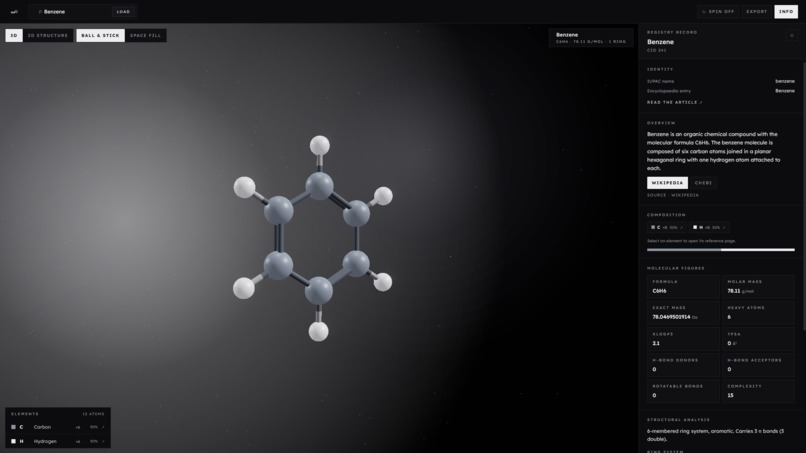806x453 pixels.
Task: Open the C element composition chip
Action: pyautogui.click(x=667, y=227)
